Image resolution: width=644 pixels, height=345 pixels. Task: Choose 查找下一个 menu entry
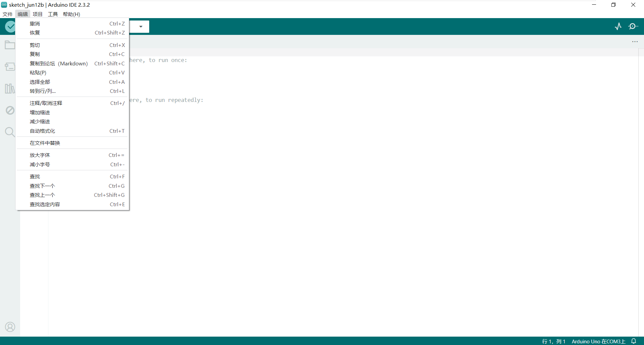tap(72, 186)
